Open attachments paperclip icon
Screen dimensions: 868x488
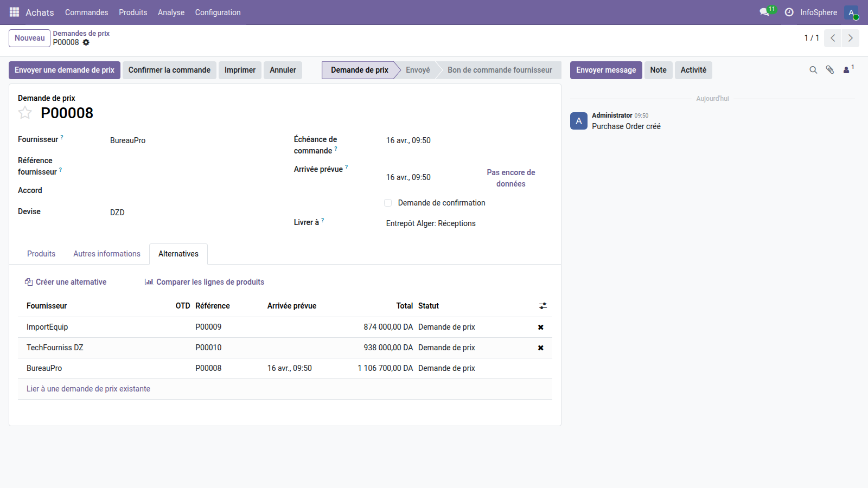(829, 70)
